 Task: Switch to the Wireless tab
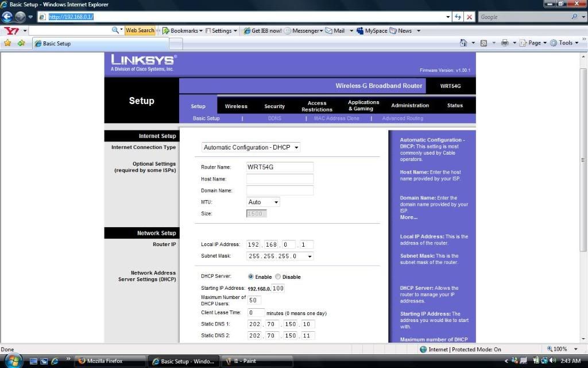coord(236,106)
